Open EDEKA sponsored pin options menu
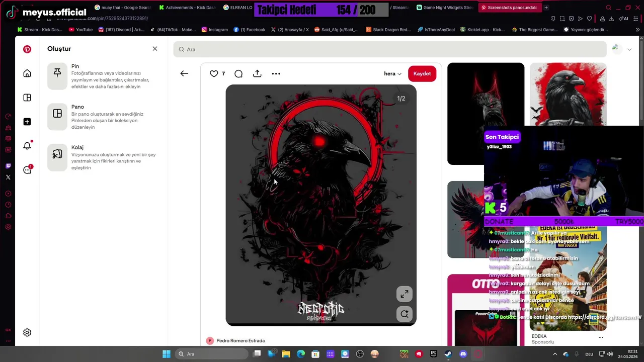 600,337
